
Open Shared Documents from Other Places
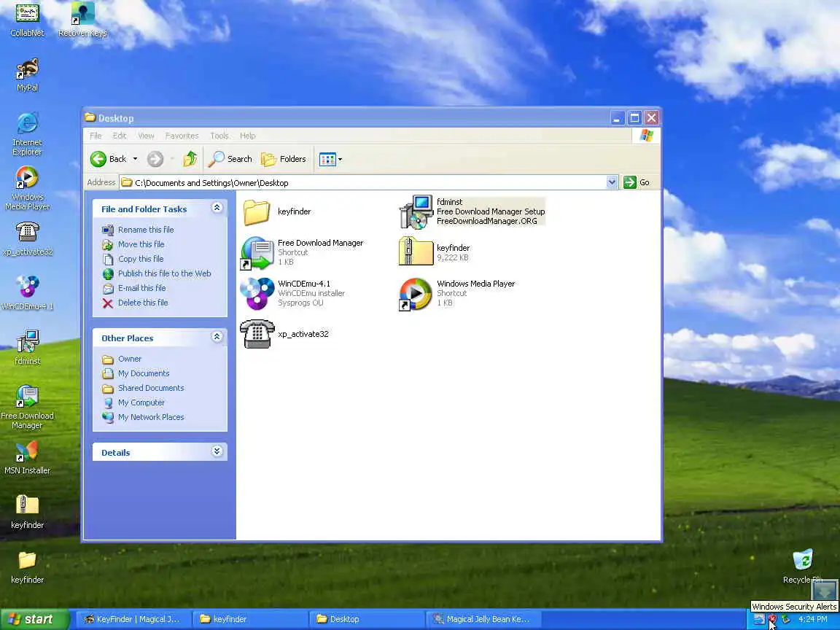point(151,388)
